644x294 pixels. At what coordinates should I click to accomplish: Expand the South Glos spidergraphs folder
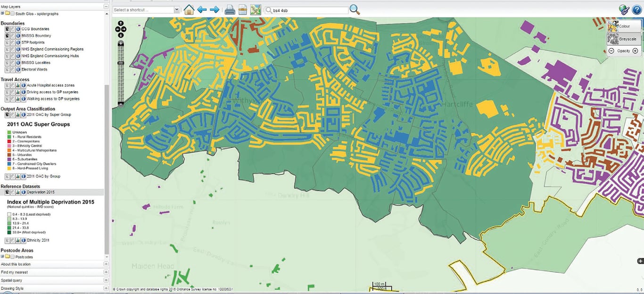point(2,14)
